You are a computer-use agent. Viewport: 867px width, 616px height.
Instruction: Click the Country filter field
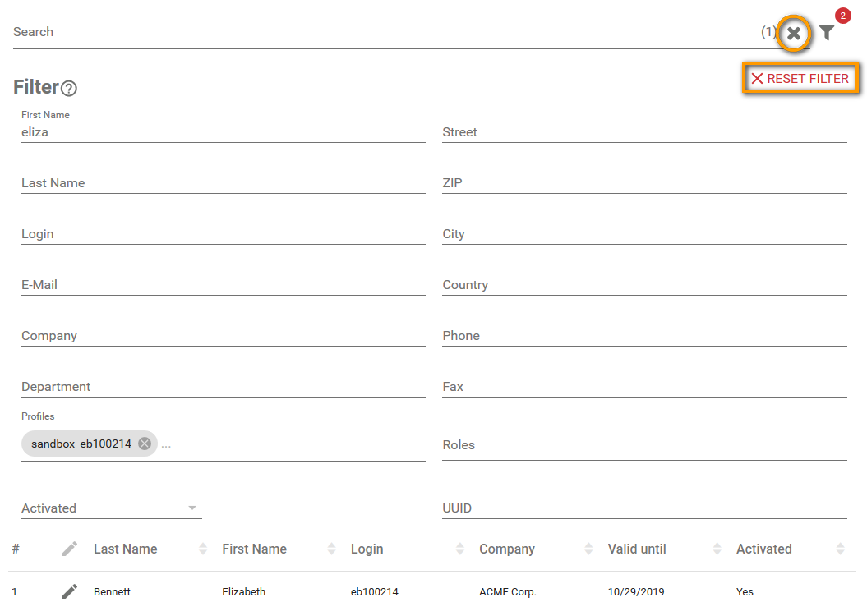(x=644, y=285)
